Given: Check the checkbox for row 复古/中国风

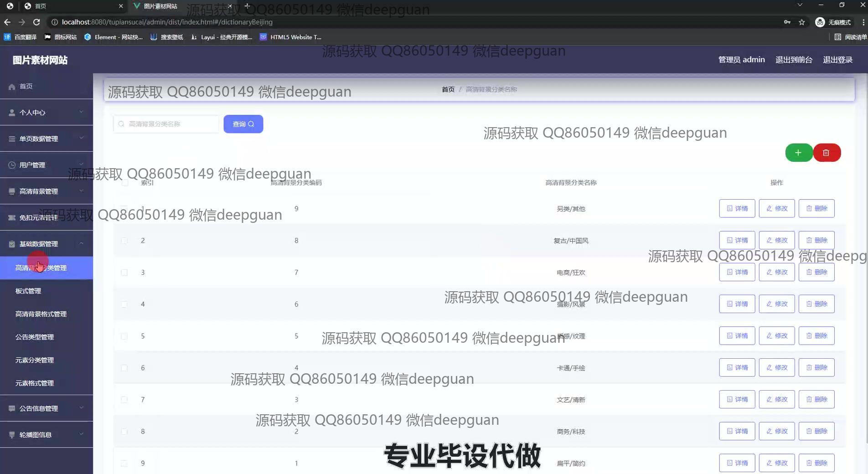Looking at the screenshot, I should click(x=124, y=241).
